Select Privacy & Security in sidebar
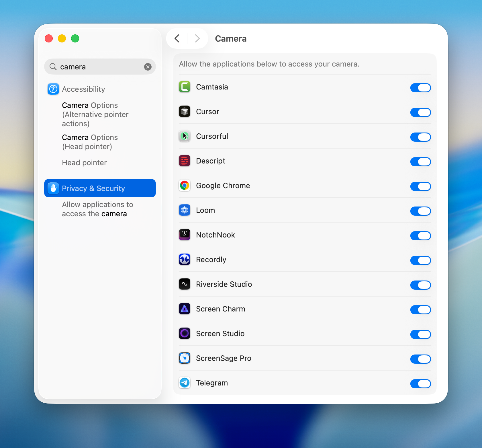This screenshot has width=482, height=448. [100, 188]
